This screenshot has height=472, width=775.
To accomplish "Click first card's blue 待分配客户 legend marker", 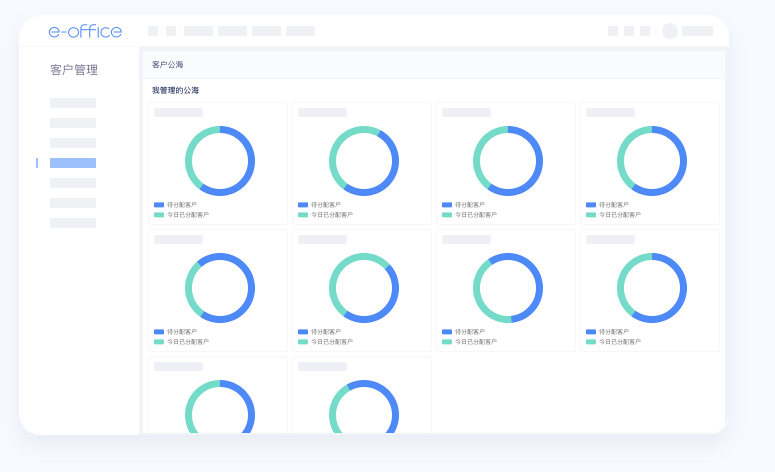I will pyautogui.click(x=159, y=205).
